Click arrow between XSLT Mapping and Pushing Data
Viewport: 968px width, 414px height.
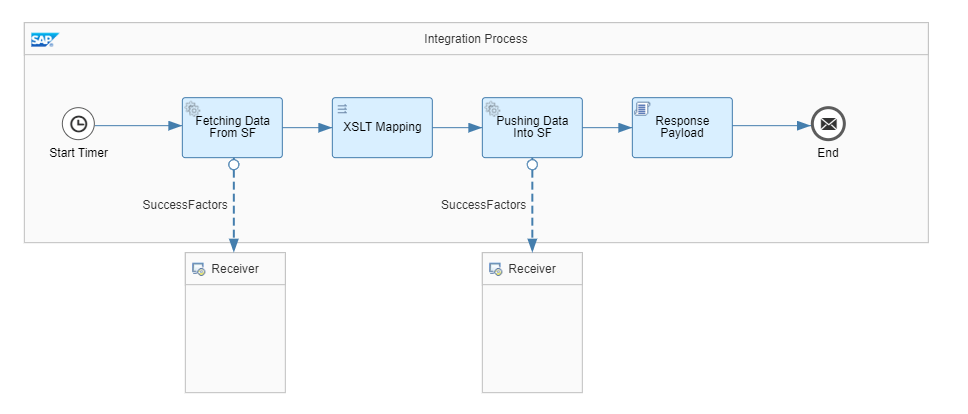point(457,128)
